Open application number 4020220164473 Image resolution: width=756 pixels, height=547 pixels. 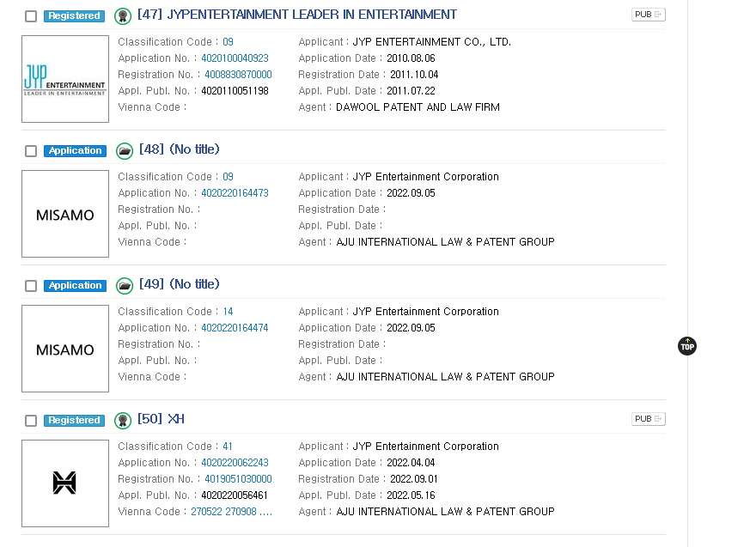coord(235,192)
